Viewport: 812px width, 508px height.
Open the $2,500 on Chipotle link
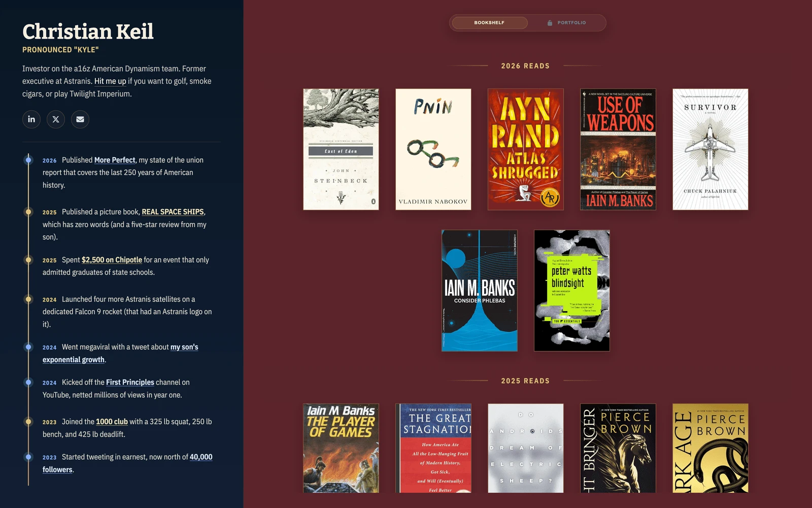[112, 260]
